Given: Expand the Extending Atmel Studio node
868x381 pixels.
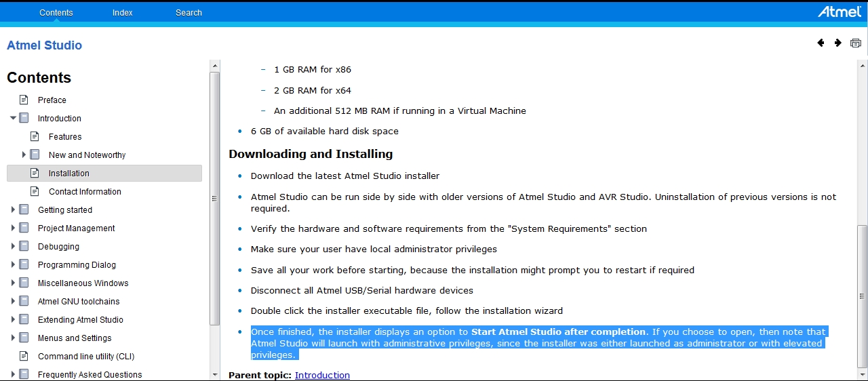Looking at the screenshot, I should pos(13,319).
